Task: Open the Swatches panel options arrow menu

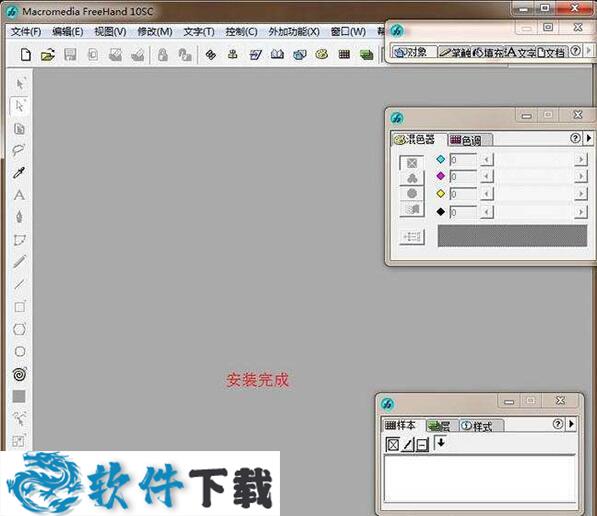Action: pos(571,424)
